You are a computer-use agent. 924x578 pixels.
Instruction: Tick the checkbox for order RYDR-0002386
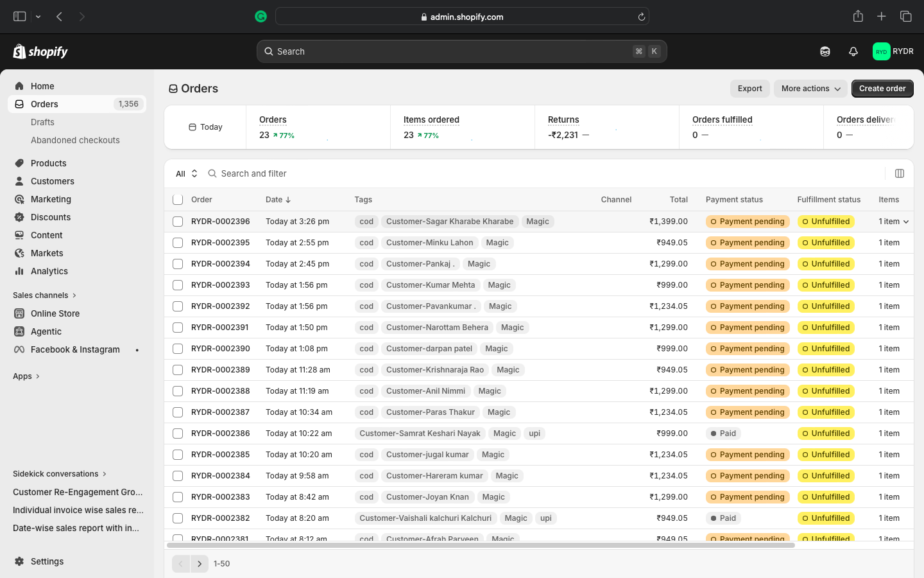(x=178, y=433)
